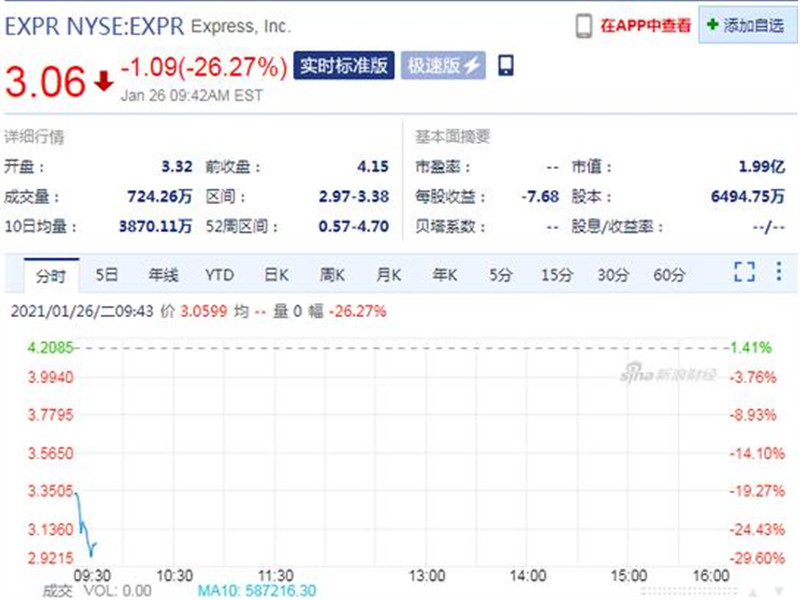Screen dimensions: 800x600
Task: Click the share capital 6494.75万
Action: 747,196
